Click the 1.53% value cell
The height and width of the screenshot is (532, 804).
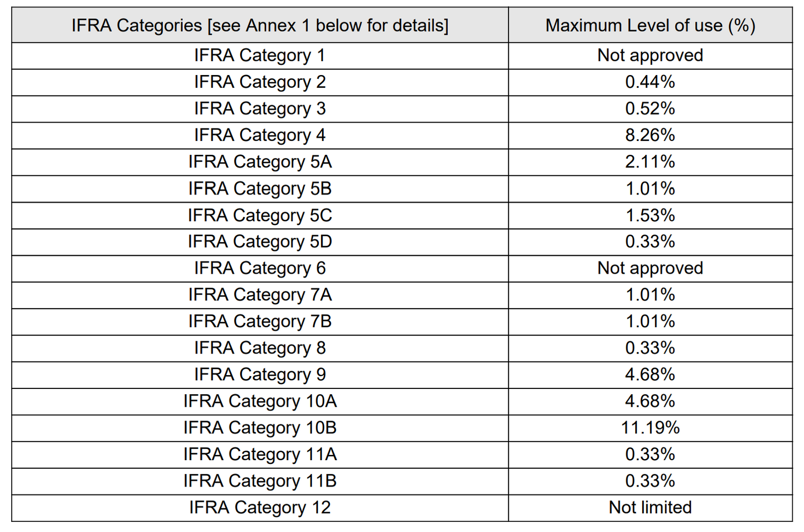[x=650, y=215]
